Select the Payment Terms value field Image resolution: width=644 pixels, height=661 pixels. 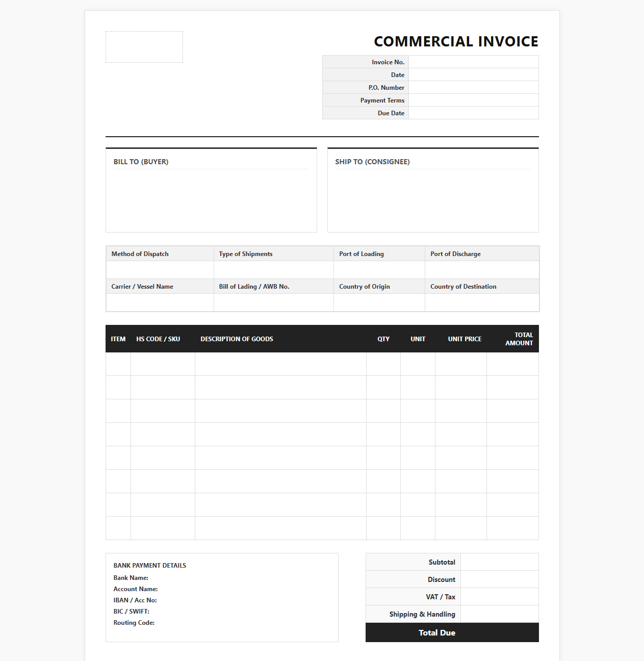474,100
